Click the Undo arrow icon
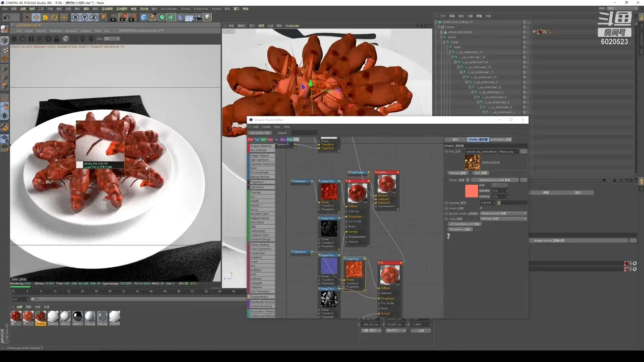Image resolution: width=644 pixels, height=362 pixels. [6, 17]
